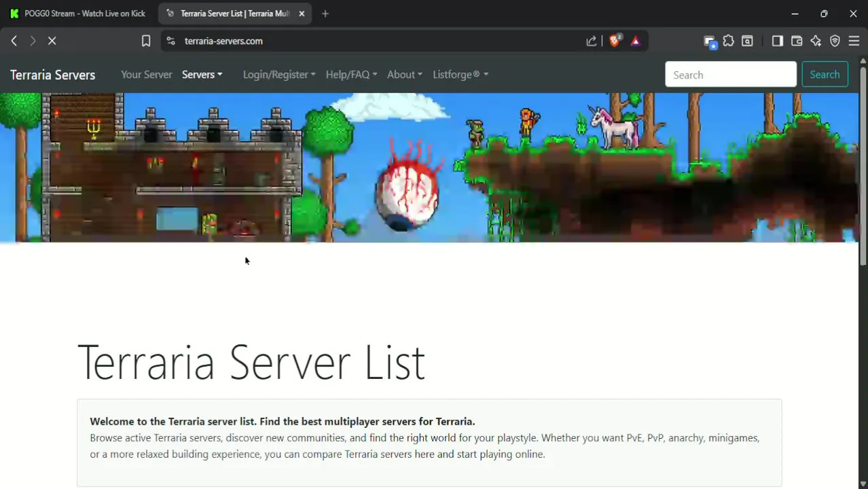This screenshot has height=489, width=868.
Task: Click the Terraria Server List heading
Action: point(251,361)
